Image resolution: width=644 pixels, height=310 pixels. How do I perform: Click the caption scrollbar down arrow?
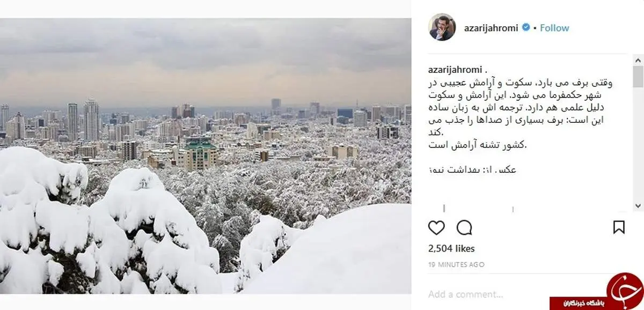pyautogui.click(x=638, y=205)
